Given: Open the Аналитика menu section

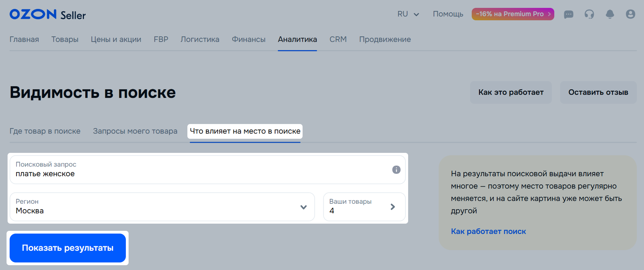Looking at the screenshot, I should click(297, 40).
